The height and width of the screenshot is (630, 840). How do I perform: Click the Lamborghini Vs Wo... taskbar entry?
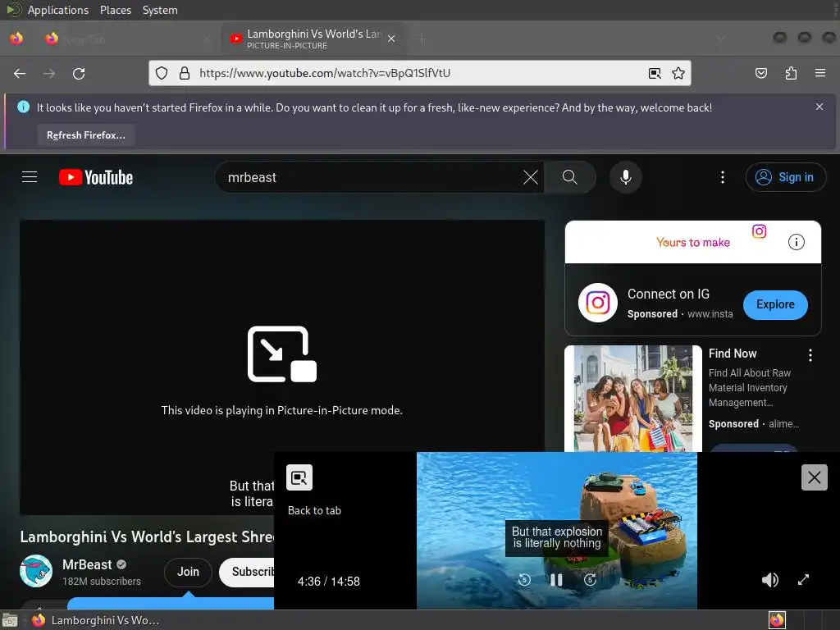coord(95,620)
